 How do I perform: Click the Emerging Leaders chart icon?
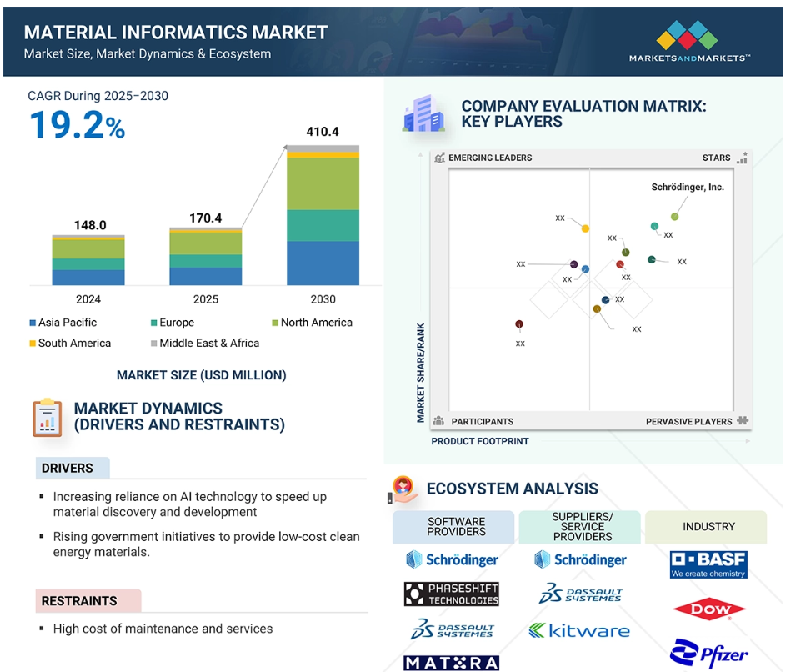pos(439,158)
